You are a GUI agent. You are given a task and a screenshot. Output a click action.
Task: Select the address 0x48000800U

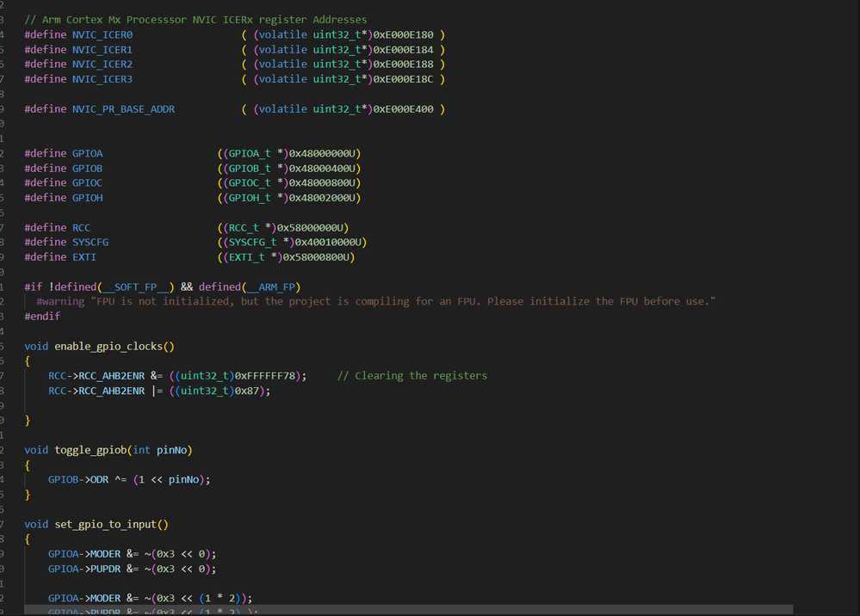point(322,182)
